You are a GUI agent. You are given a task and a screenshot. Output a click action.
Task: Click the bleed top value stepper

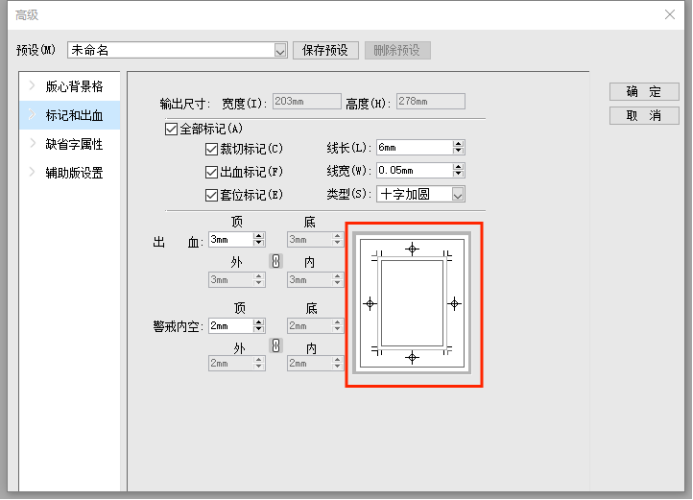259,240
